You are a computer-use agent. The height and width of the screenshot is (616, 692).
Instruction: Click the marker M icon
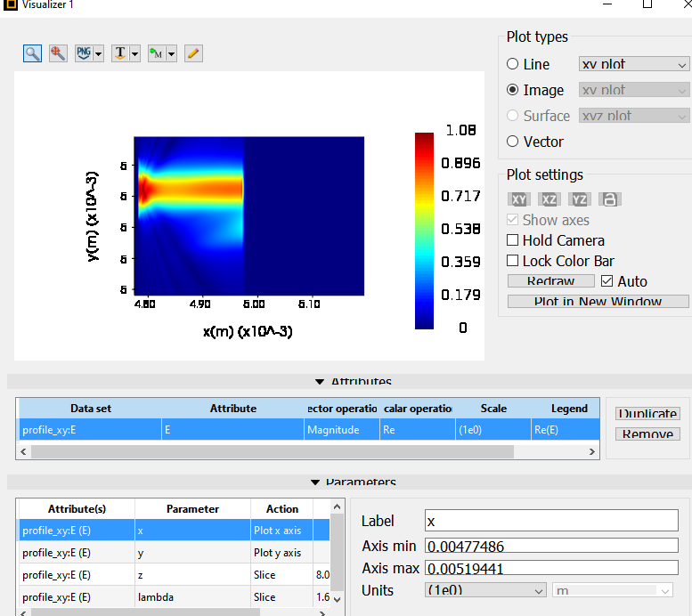coord(156,53)
